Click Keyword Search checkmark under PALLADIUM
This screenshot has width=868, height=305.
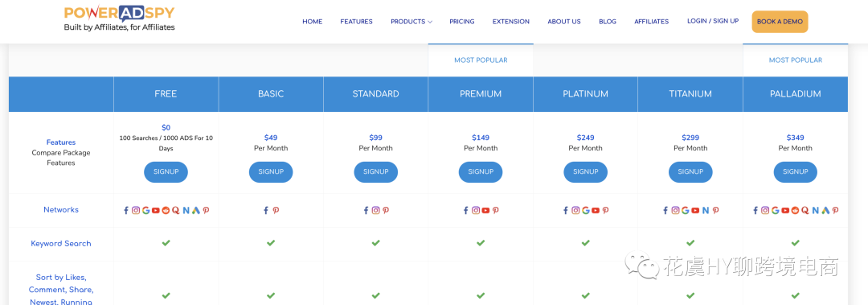click(x=796, y=243)
